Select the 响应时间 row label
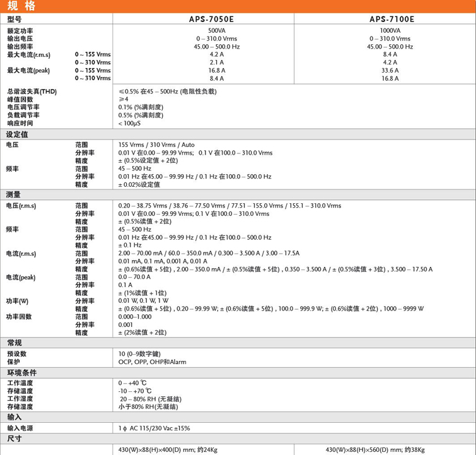This screenshot has height=455, width=476. click(19, 124)
